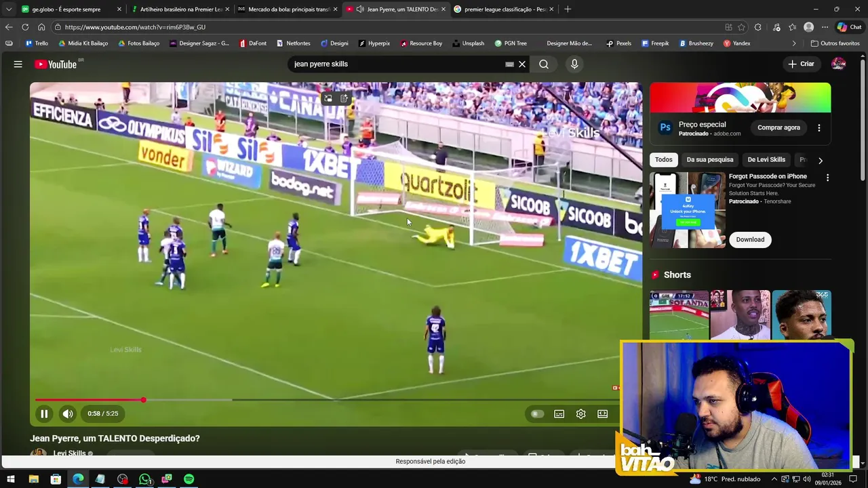Show more filter chips with right arrow
This screenshot has height=488, width=868.
(x=820, y=161)
